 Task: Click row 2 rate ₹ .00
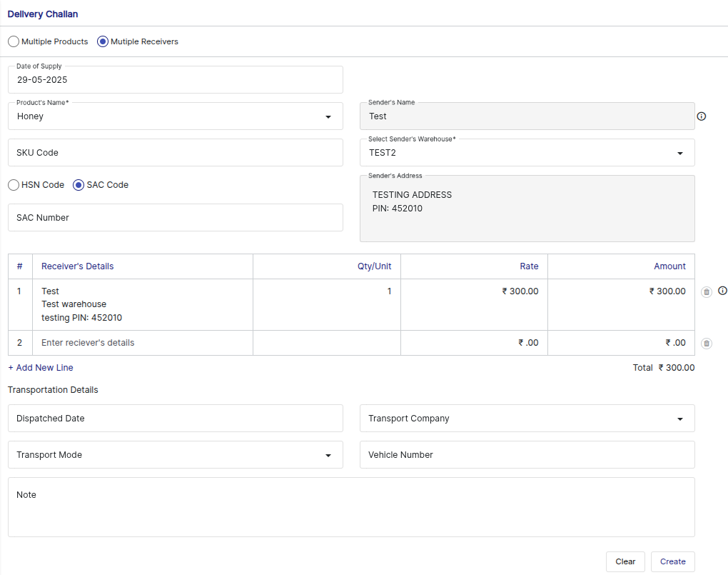click(x=528, y=343)
